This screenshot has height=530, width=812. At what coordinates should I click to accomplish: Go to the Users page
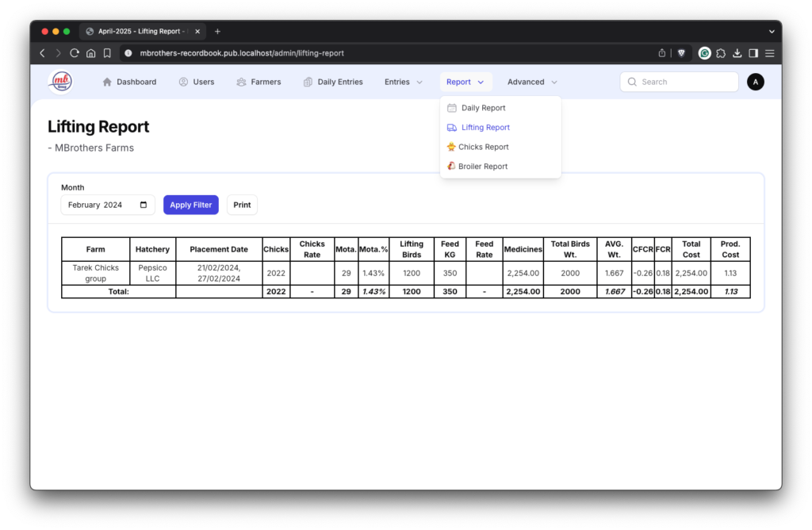pyautogui.click(x=197, y=82)
